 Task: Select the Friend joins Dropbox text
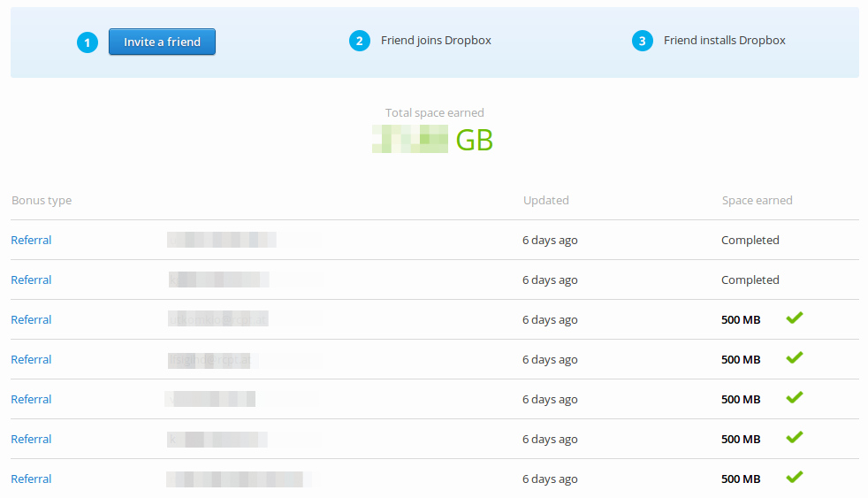[x=436, y=41]
